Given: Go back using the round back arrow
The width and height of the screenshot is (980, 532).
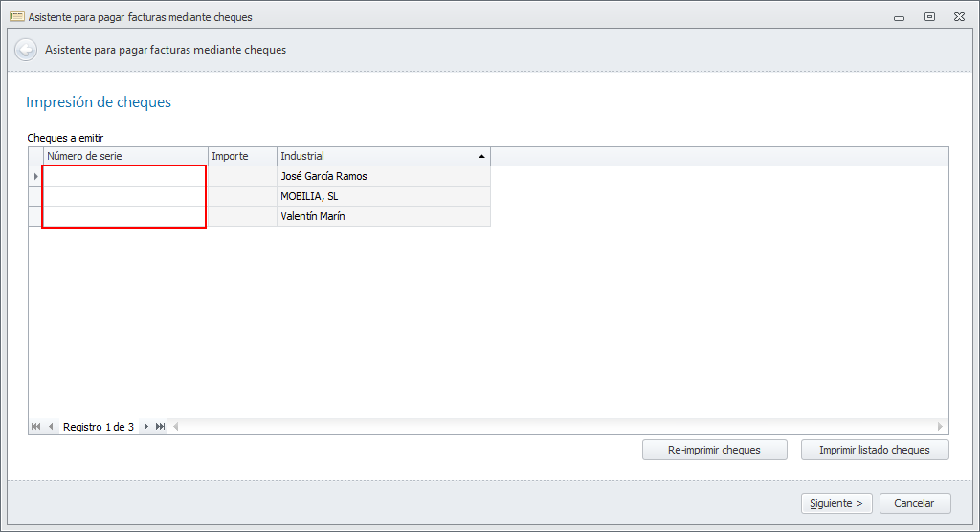Looking at the screenshot, I should [26, 50].
